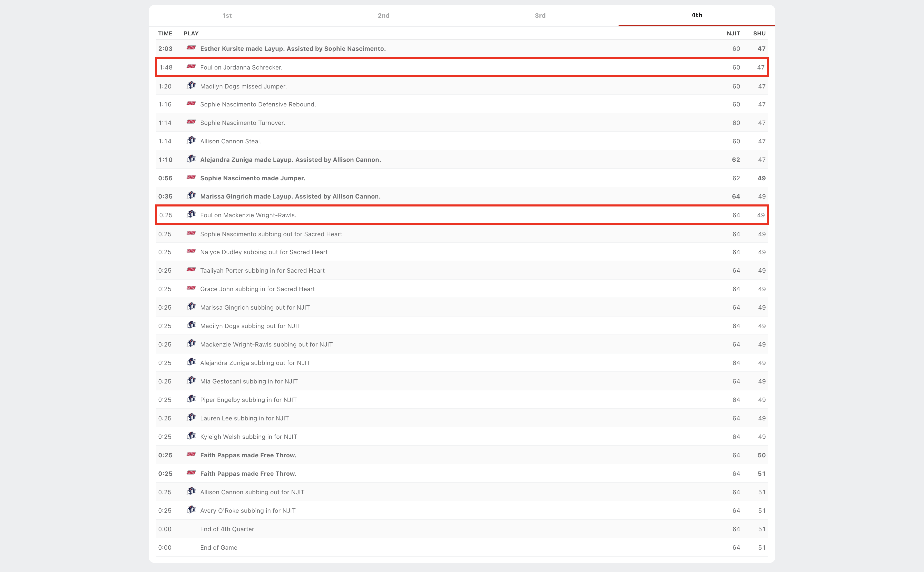This screenshot has width=924, height=572.
Task: Click NJIT logo on Allison Cannon Steal row
Action: 191,140
